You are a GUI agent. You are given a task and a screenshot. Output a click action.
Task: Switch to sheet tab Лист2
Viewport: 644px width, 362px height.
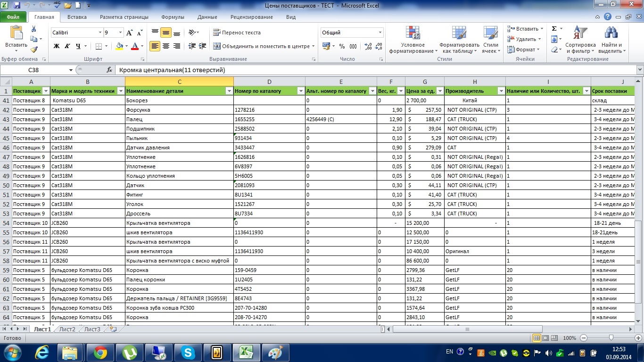67,329
